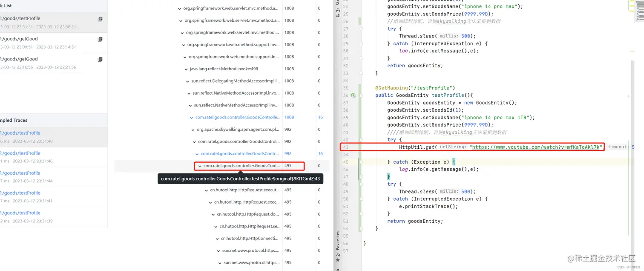This screenshot has height=271, width=644.
Task: Select the /goods/getGood task ending 23:14:51
Action: [x=54, y=43]
